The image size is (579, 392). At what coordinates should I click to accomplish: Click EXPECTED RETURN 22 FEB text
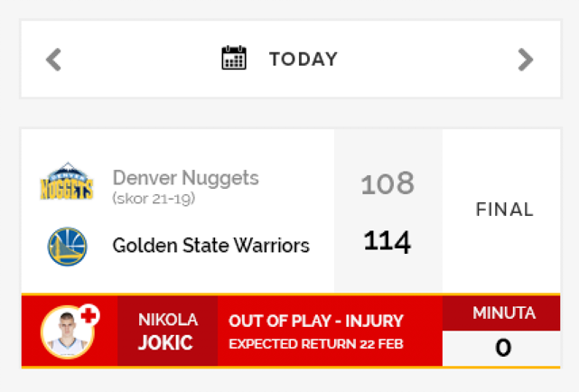click(x=316, y=344)
